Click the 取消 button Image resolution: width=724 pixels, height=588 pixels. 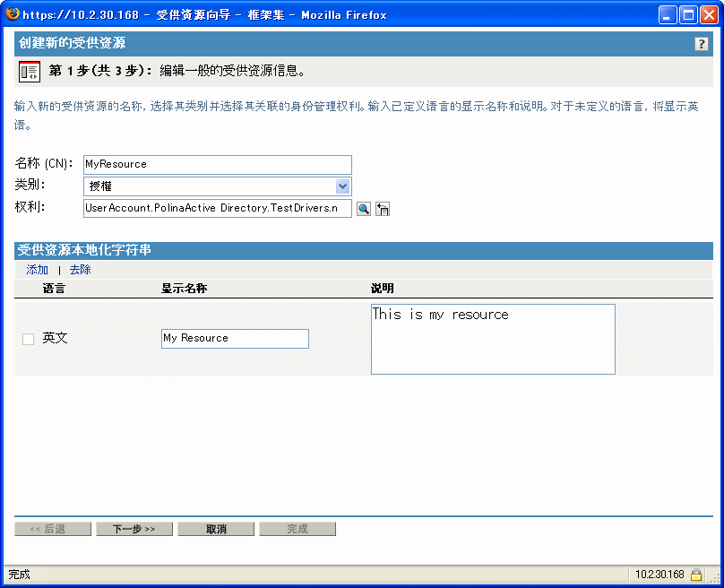pos(215,528)
